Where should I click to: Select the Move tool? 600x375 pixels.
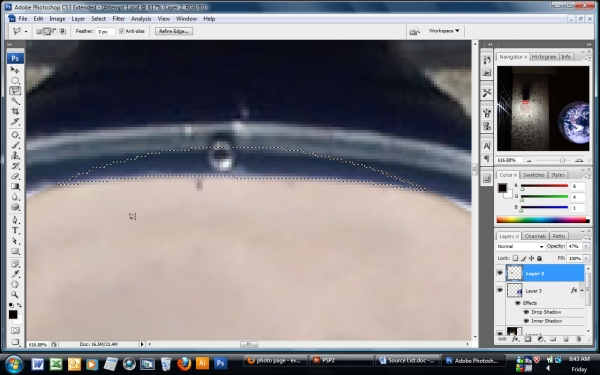[x=15, y=70]
